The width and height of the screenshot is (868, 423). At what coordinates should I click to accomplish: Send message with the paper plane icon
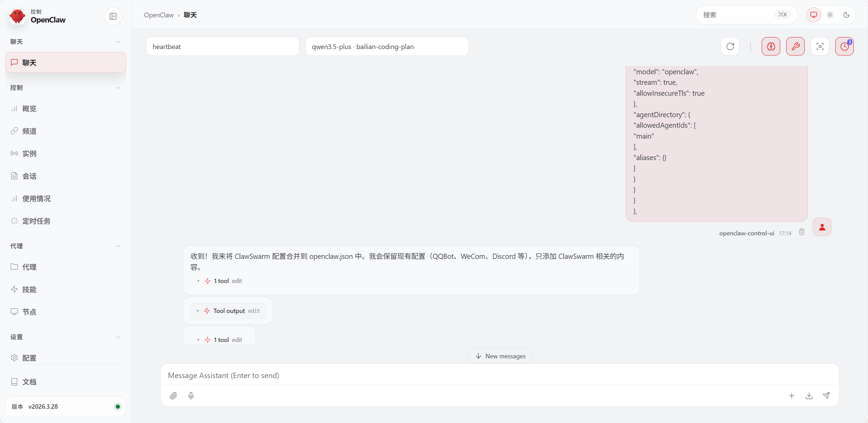click(x=826, y=396)
